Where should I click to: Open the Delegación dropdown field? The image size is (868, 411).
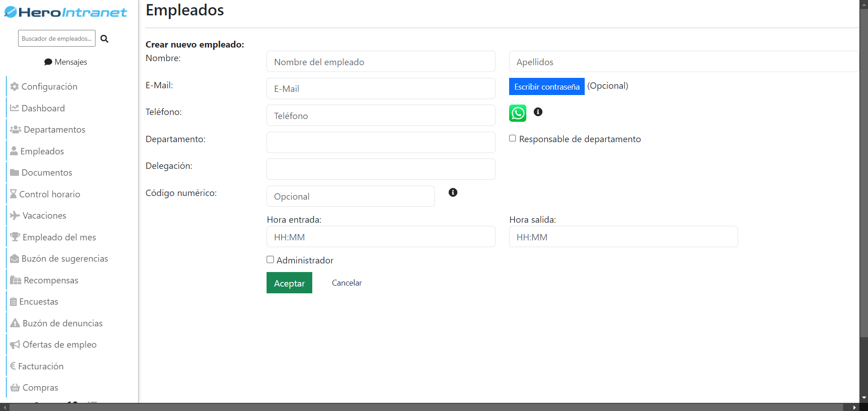[x=381, y=169]
